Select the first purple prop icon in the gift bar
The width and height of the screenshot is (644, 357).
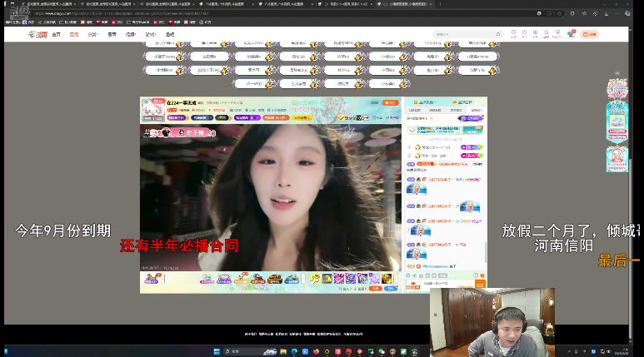pos(338,279)
